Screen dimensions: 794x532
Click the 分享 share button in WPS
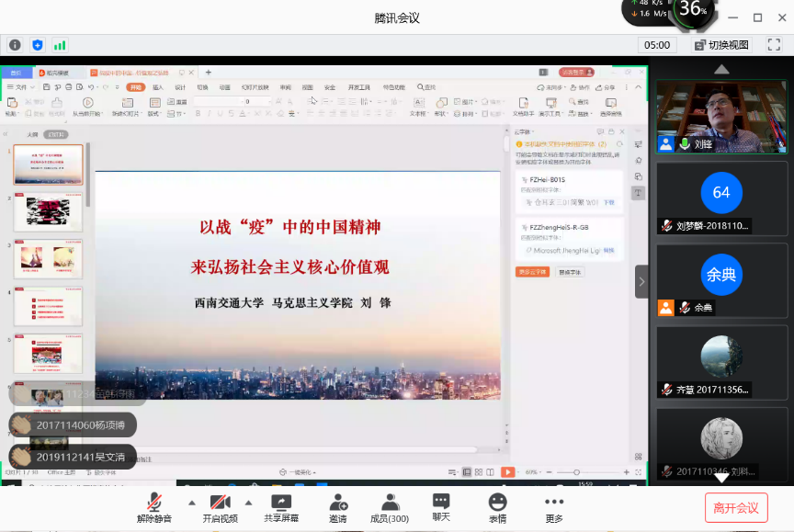click(x=605, y=87)
